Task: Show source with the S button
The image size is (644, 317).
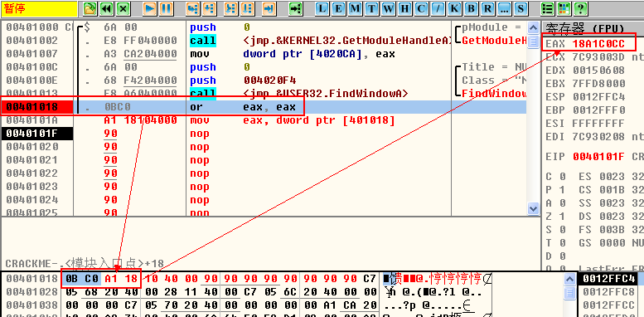Action: (x=521, y=8)
